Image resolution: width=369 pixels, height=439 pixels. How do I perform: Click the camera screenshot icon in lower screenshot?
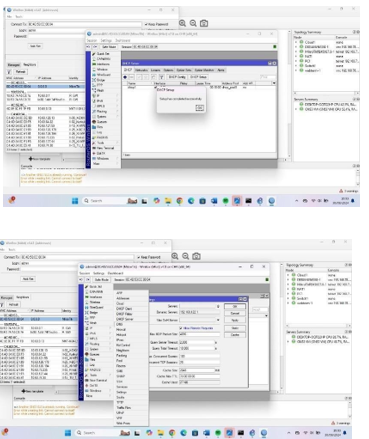point(196,256)
